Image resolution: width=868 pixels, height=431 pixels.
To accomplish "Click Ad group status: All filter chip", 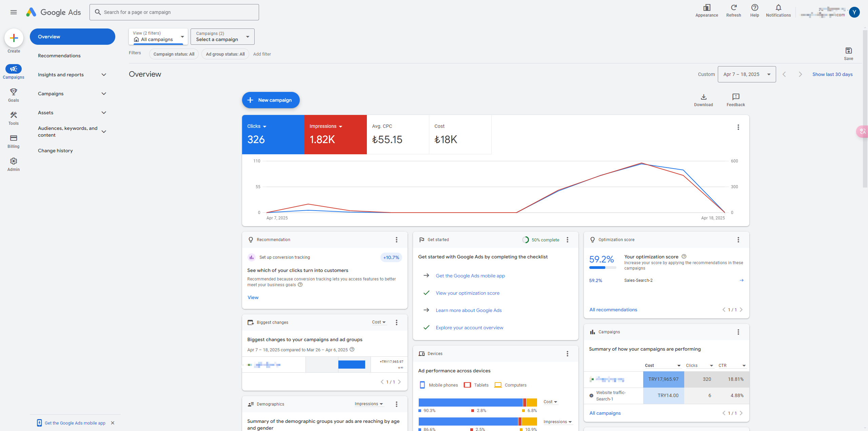I will [x=225, y=54].
